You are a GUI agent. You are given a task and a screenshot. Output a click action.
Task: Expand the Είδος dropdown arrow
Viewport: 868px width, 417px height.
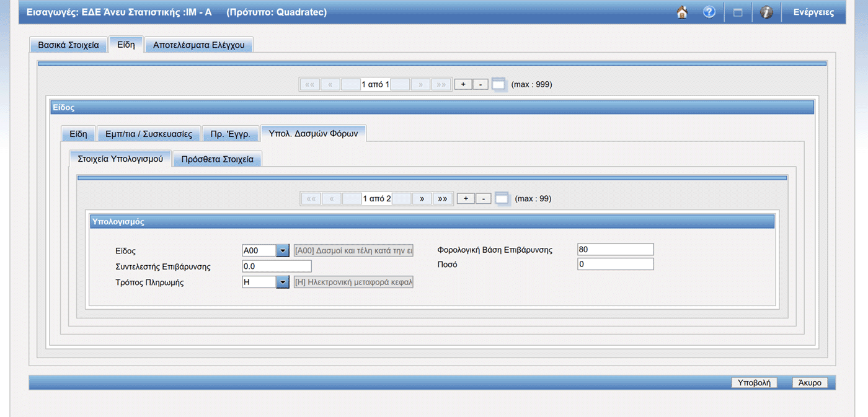(283, 250)
